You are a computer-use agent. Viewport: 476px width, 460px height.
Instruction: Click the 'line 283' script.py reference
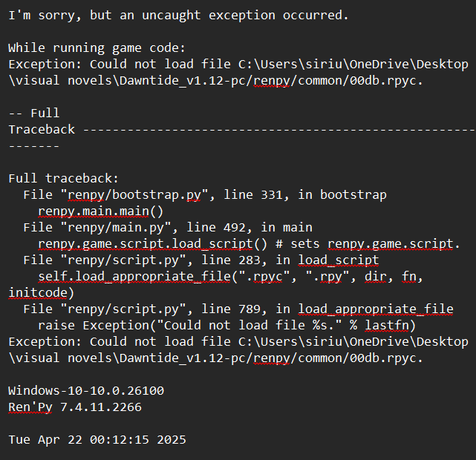(x=231, y=260)
